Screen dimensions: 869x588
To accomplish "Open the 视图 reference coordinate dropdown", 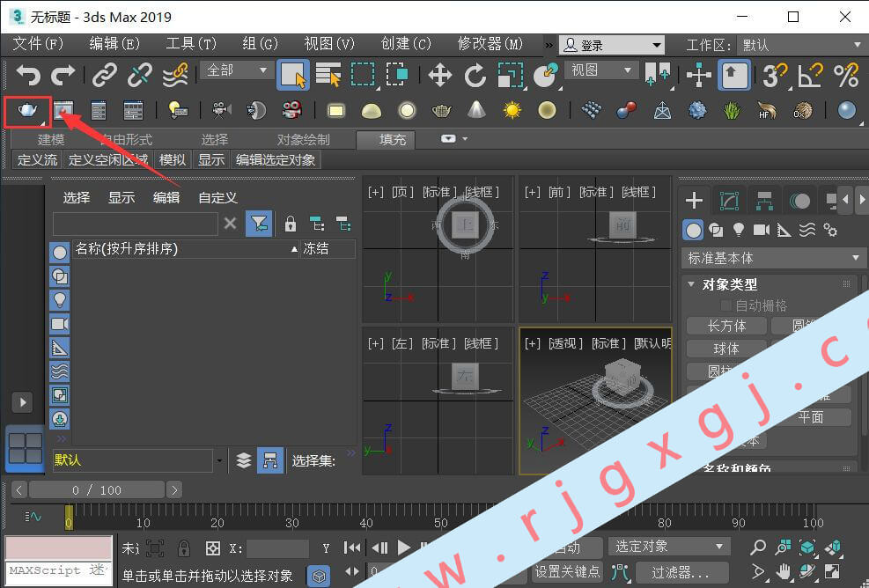I will pos(600,70).
